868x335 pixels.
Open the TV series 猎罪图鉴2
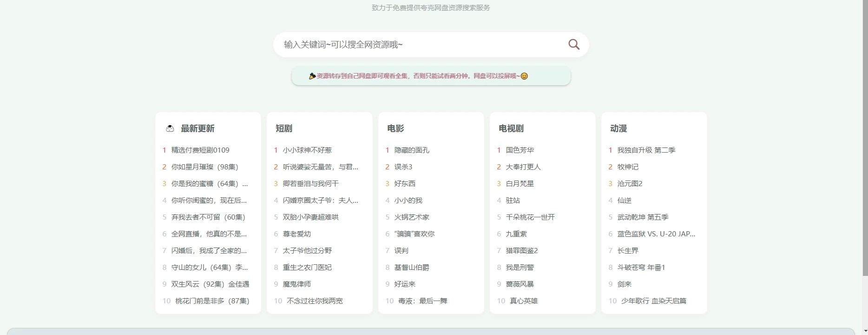(522, 251)
